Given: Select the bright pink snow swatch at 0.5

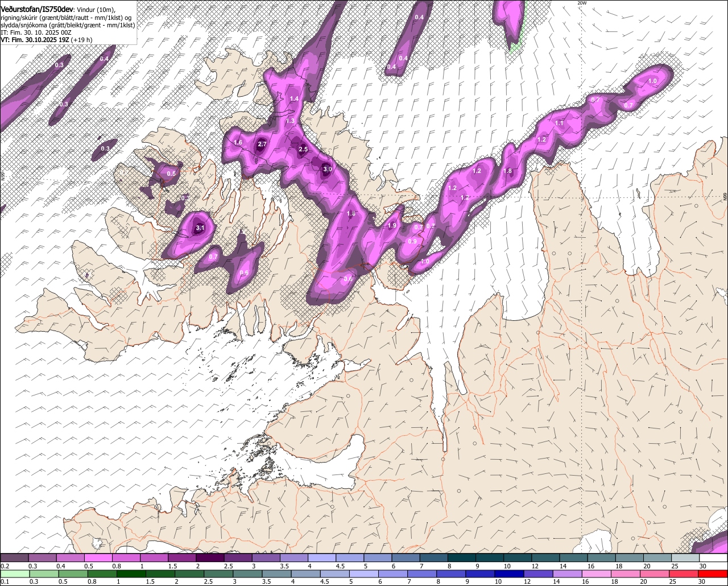Looking at the screenshot, I should click(98, 558).
